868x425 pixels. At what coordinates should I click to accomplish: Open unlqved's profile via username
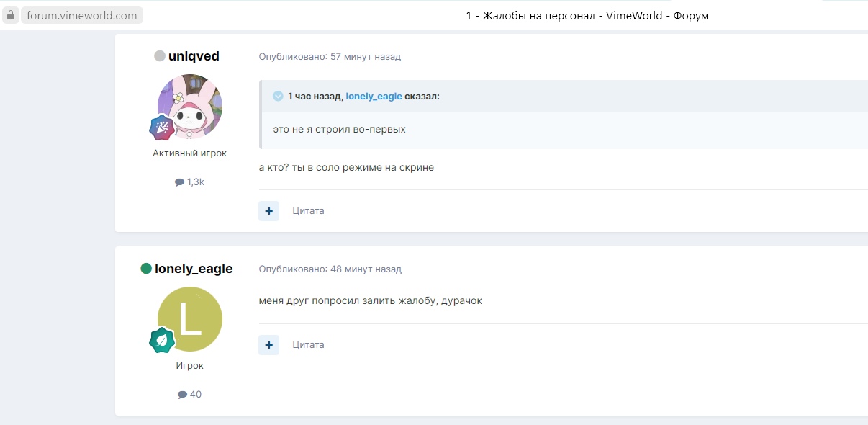click(x=194, y=56)
